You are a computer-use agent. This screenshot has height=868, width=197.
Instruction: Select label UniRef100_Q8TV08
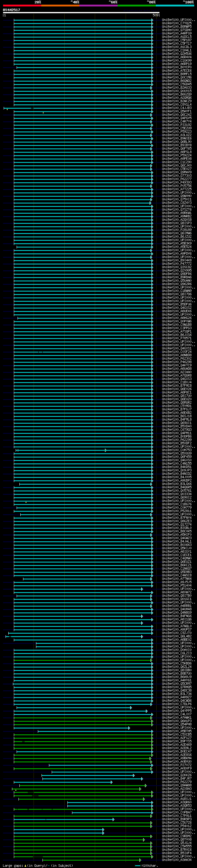tap(177, 839)
